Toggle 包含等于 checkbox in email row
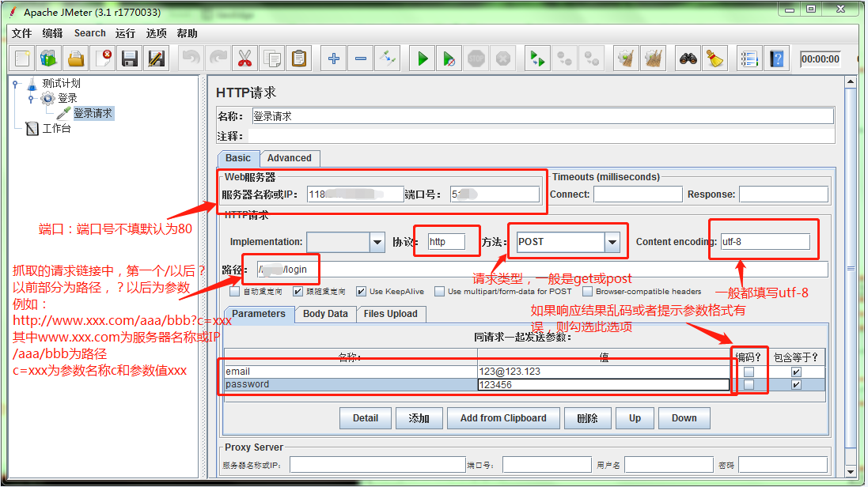868x487 pixels. click(796, 372)
